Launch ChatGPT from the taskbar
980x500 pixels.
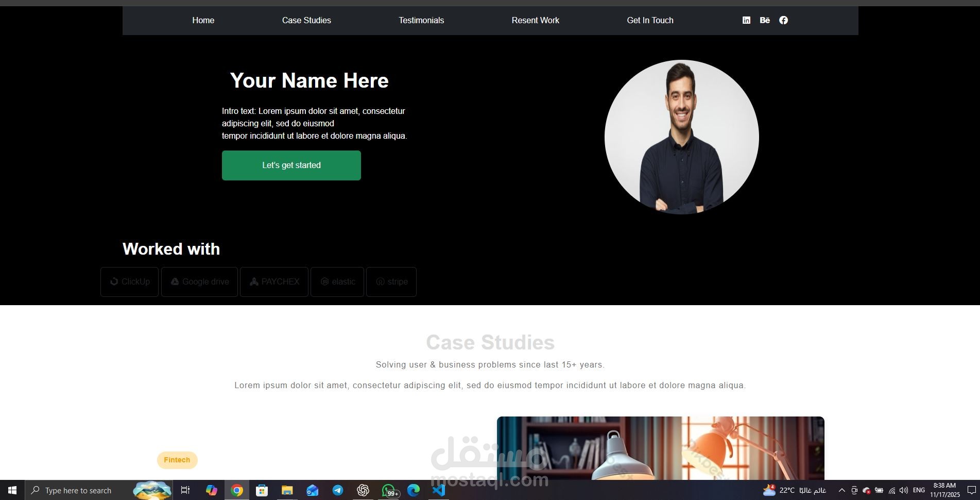tap(363, 490)
